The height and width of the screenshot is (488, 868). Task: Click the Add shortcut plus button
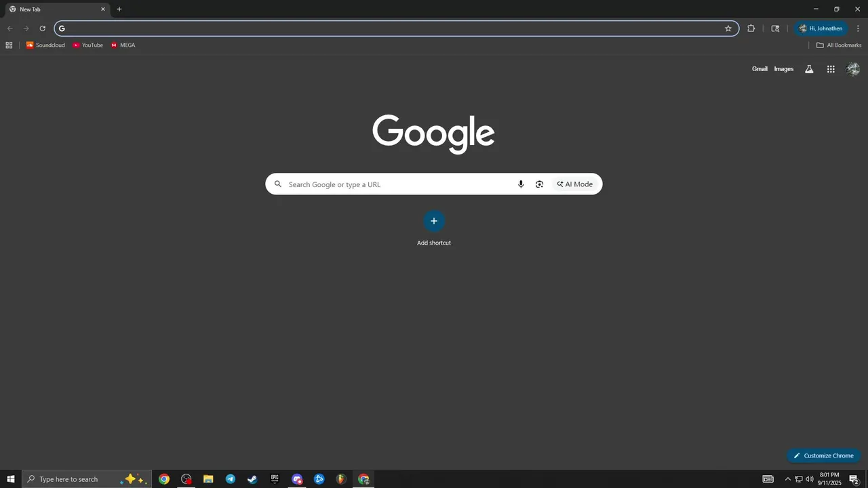434,221
